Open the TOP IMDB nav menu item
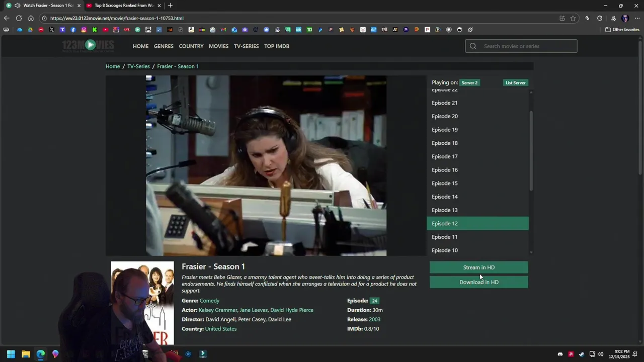 pos(277,46)
